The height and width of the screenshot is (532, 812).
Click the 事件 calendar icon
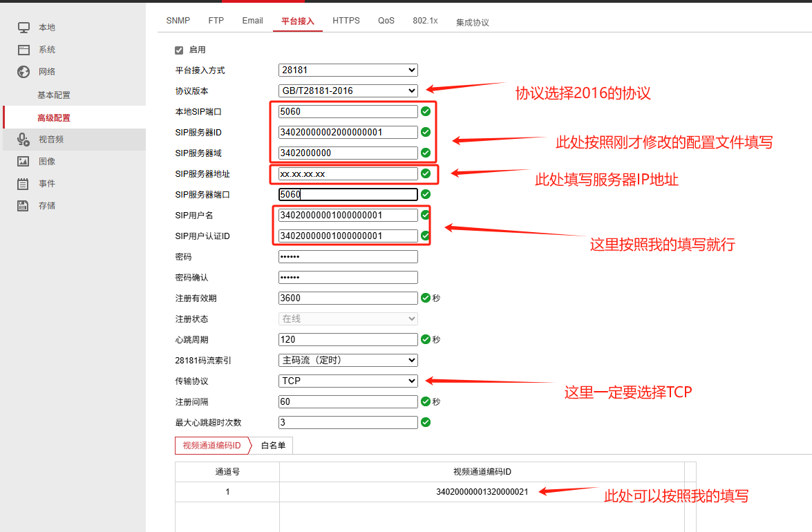[23, 184]
